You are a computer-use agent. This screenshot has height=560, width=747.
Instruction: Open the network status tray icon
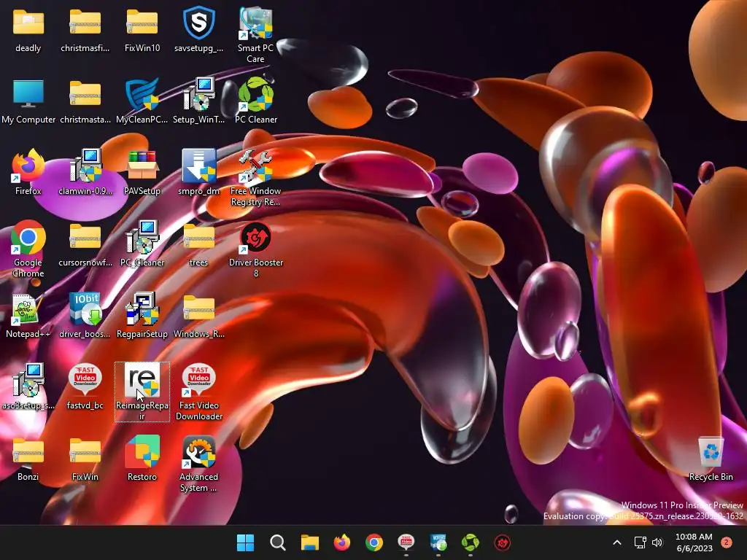point(640,542)
